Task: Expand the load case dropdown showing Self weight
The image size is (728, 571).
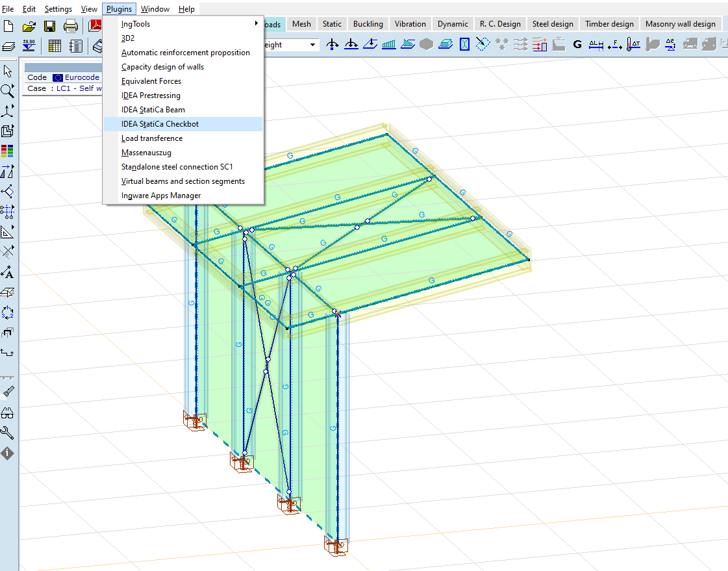Action: (311, 44)
